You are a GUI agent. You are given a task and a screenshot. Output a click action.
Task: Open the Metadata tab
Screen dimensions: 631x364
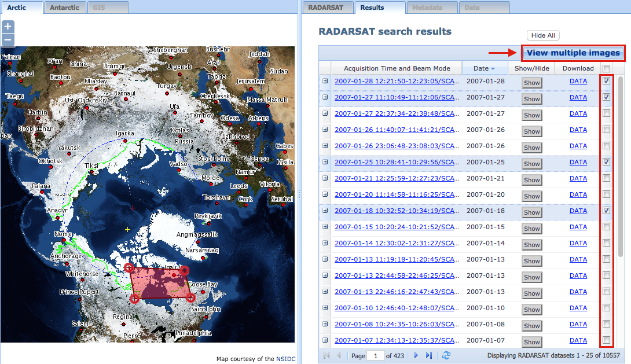(431, 8)
